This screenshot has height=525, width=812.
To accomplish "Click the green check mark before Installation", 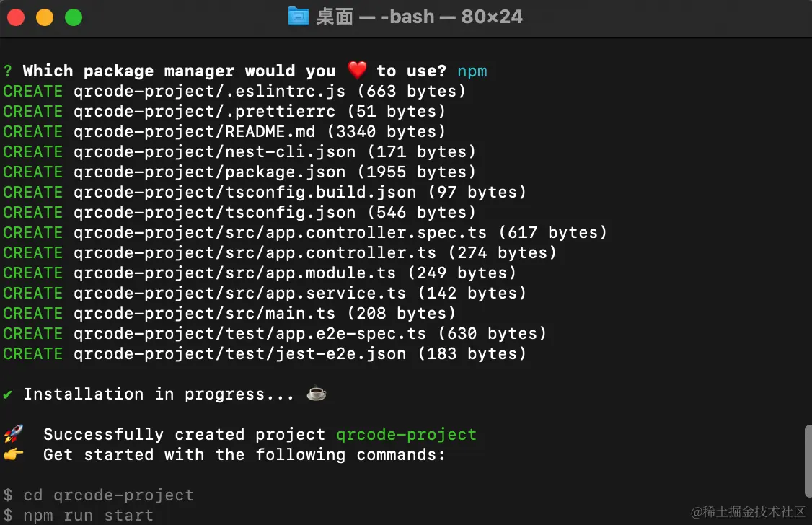I will pos(8,394).
